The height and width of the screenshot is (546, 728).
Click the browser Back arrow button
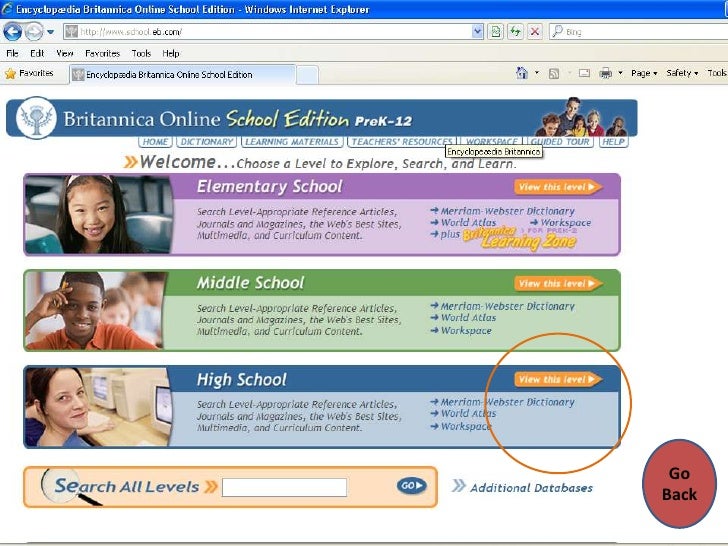coord(13,32)
